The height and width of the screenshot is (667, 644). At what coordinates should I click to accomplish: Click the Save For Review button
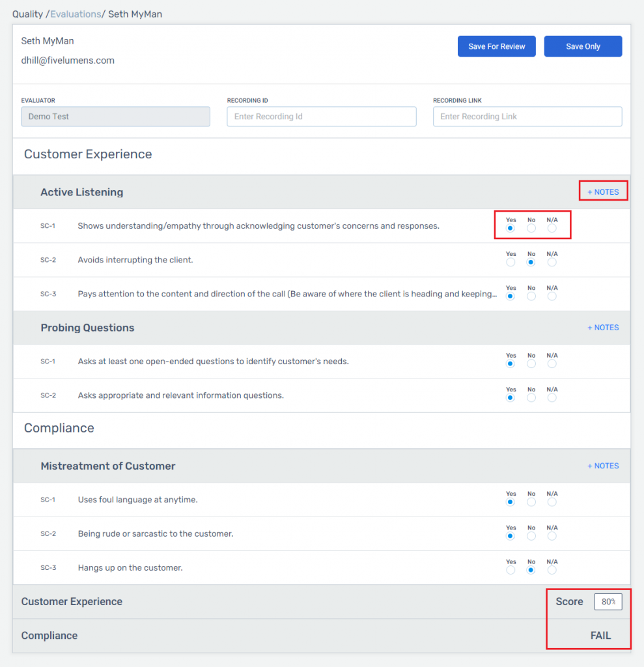[496, 46]
